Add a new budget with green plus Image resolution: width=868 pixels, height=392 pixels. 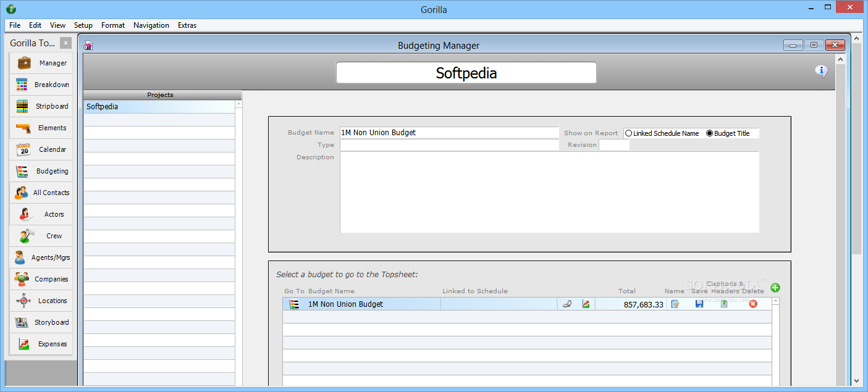pyautogui.click(x=775, y=288)
